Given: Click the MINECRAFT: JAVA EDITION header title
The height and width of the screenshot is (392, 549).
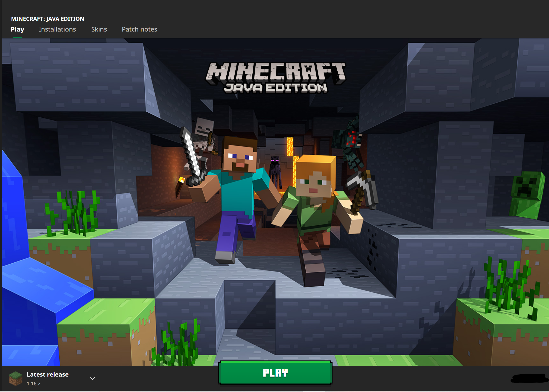Looking at the screenshot, I should pos(48,19).
